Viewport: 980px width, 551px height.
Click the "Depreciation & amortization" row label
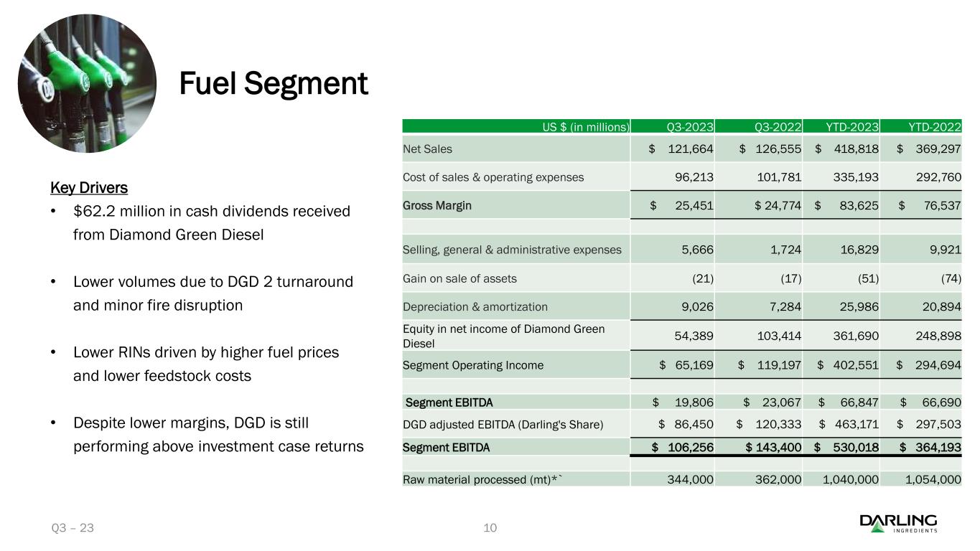(x=475, y=307)
